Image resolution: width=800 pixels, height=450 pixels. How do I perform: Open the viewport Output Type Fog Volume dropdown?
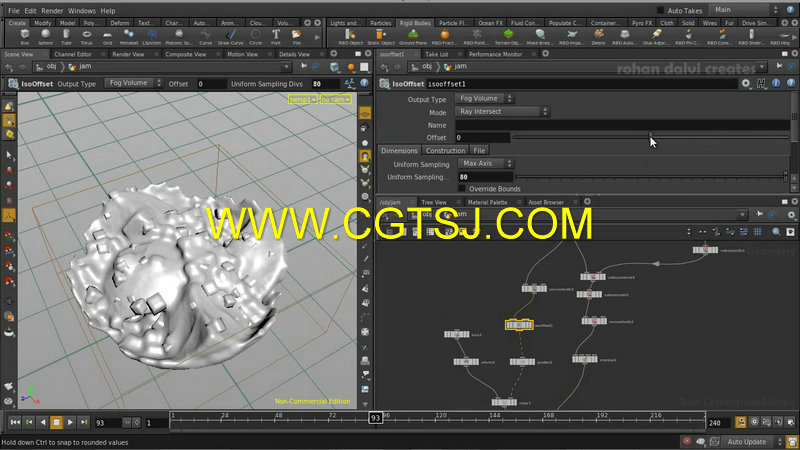[134, 83]
